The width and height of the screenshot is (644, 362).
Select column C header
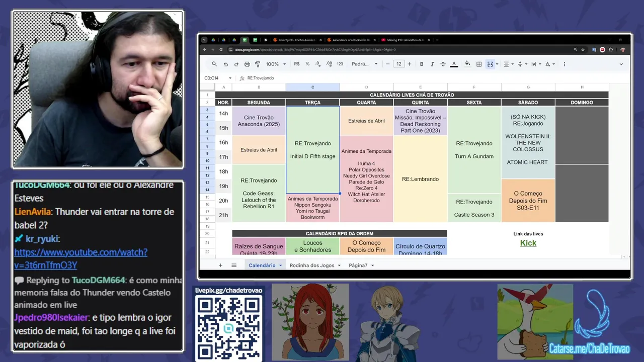pyautogui.click(x=312, y=87)
